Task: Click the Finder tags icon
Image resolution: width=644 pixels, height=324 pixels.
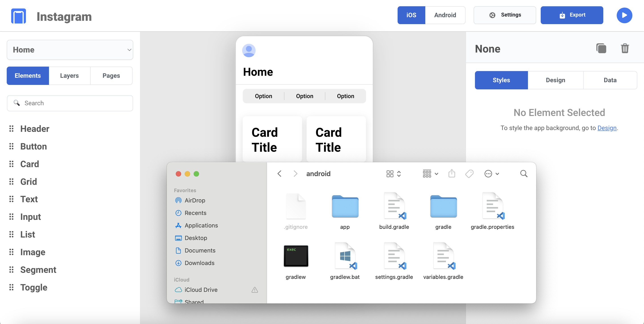Action: [x=469, y=173]
